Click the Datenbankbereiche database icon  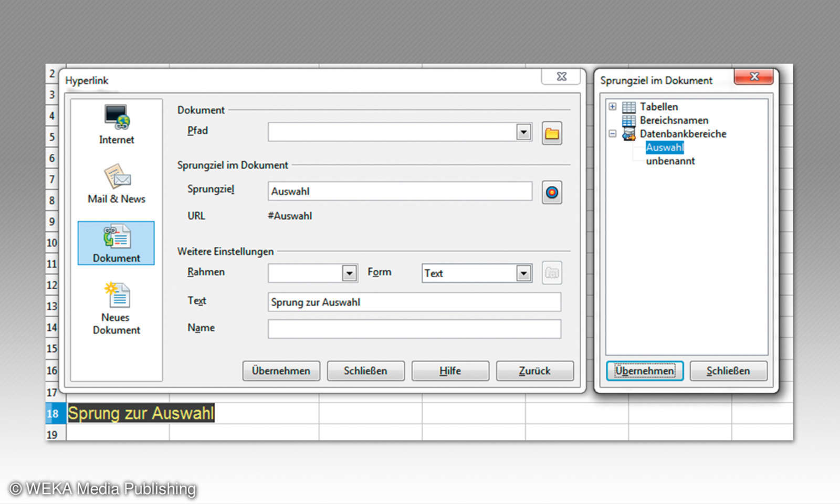point(628,134)
